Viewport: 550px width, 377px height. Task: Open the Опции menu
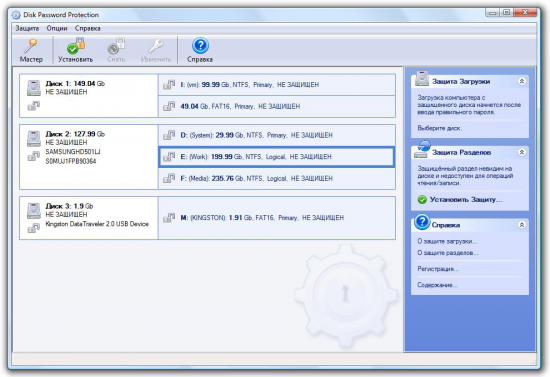57,28
